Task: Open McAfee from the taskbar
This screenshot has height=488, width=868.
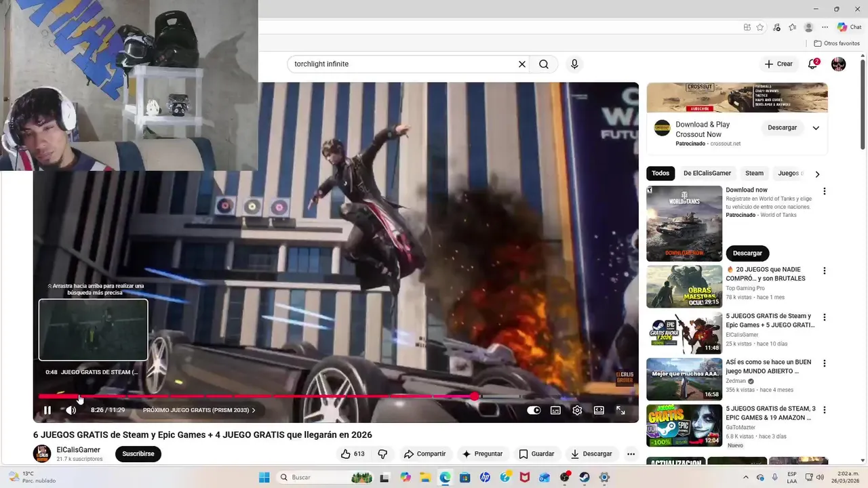Action: point(524,477)
